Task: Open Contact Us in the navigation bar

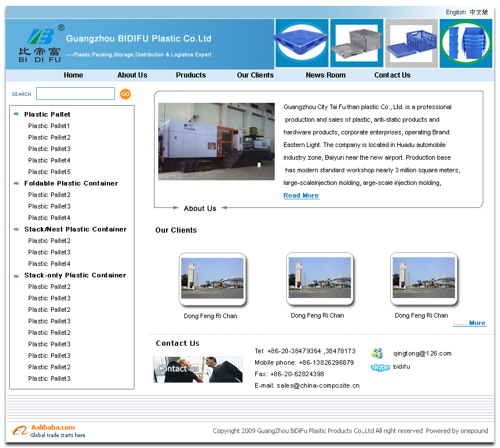Action: pyautogui.click(x=392, y=75)
